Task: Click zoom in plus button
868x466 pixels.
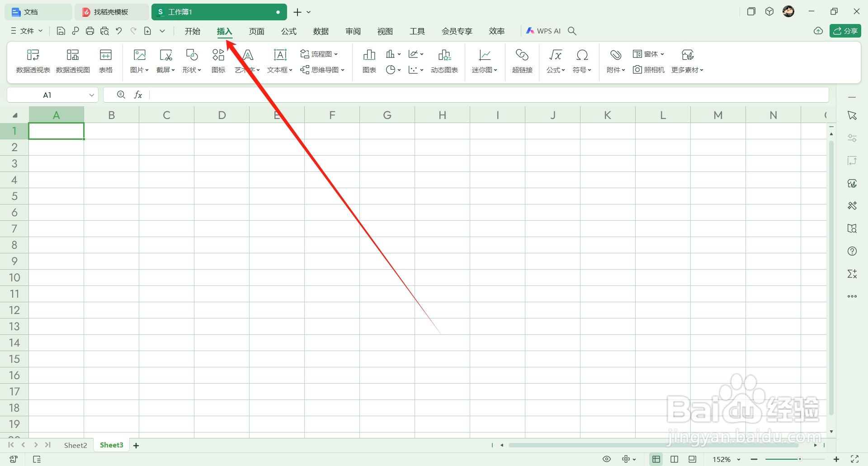Action: [836, 459]
